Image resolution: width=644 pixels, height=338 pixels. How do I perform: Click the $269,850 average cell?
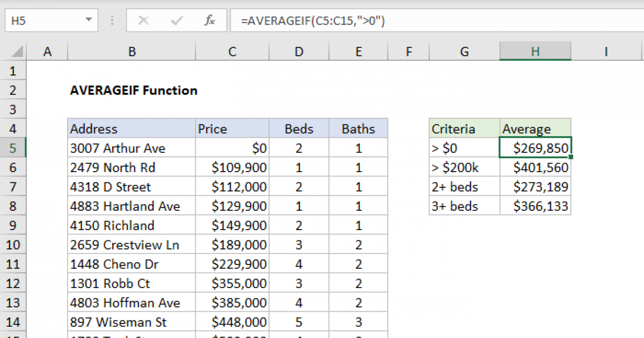pyautogui.click(x=536, y=148)
